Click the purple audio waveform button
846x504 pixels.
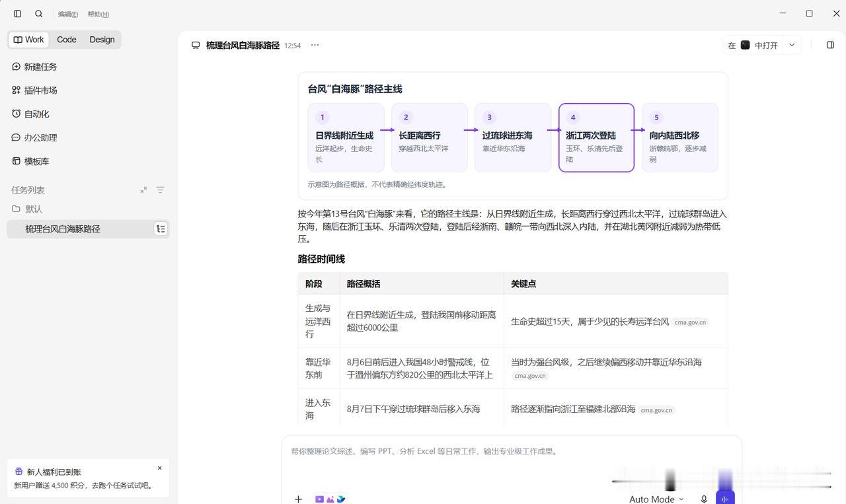tap(725, 498)
